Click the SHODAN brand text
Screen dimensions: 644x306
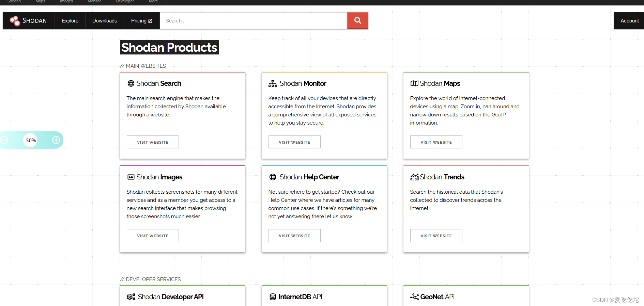click(x=34, y=21)
